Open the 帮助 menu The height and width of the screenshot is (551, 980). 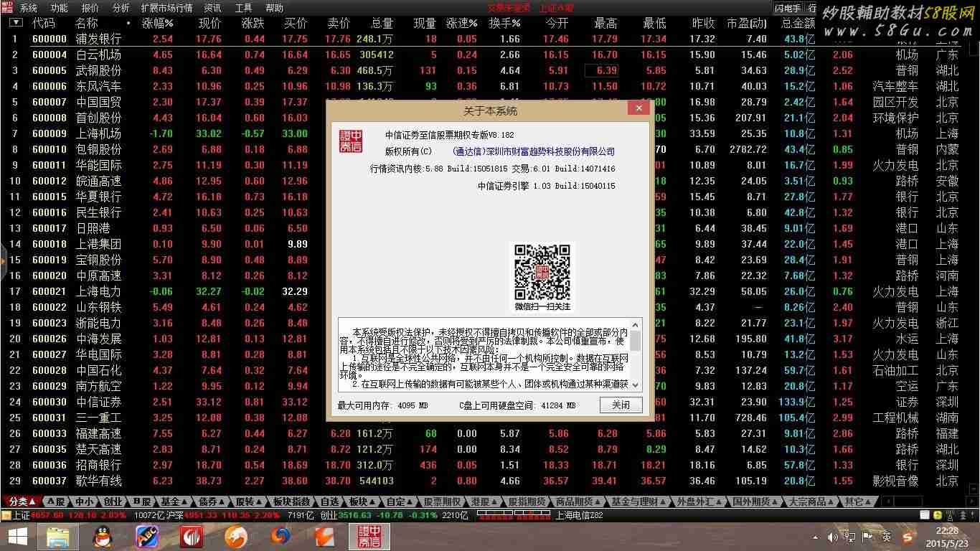point(274,8)
